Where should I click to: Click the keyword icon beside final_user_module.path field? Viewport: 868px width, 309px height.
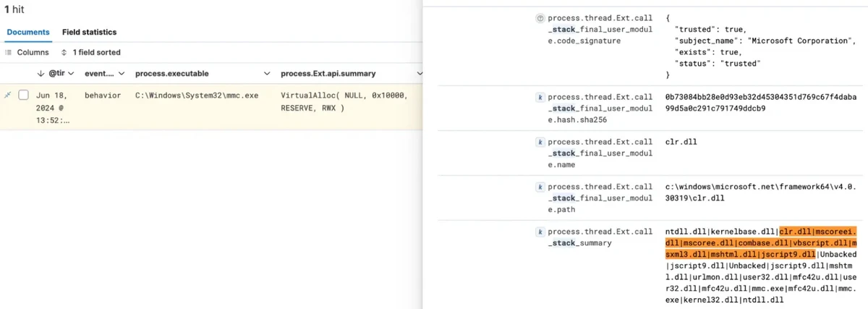coord(539,187)
